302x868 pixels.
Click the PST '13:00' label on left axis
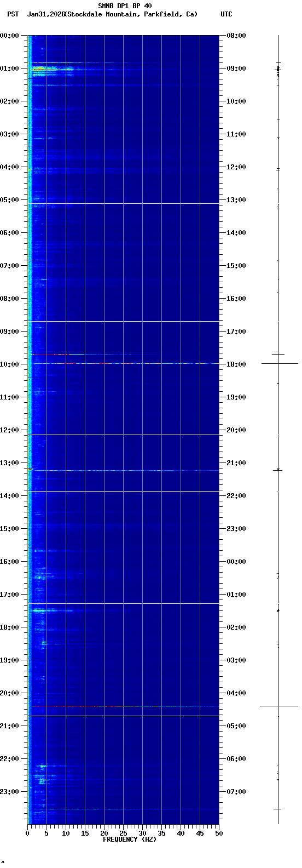tap(10, 463)
